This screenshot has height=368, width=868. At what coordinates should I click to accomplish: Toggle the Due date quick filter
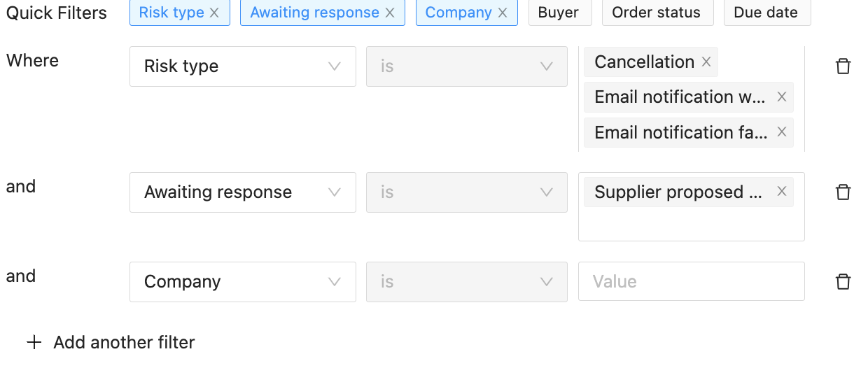tap(766, 13)
